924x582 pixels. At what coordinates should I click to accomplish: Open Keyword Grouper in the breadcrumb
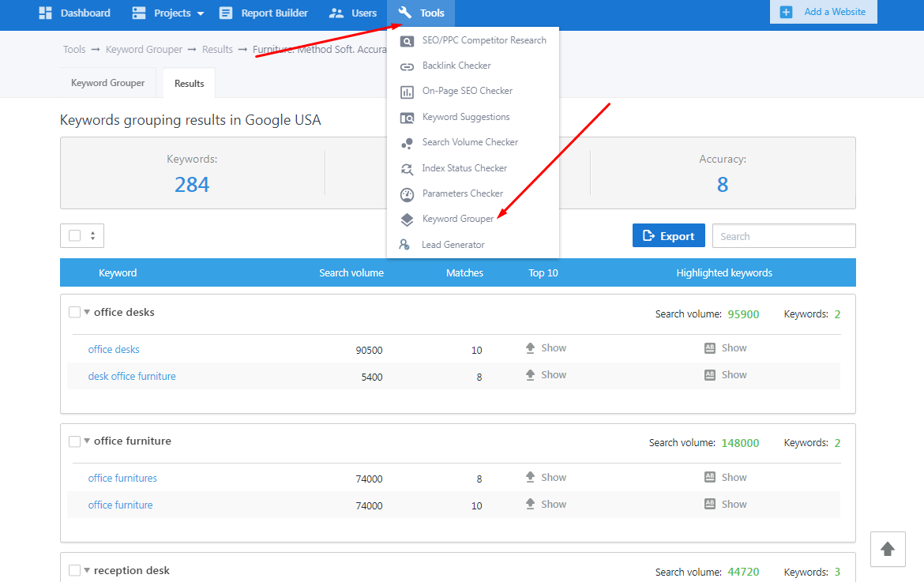click(x=144, y=50)
